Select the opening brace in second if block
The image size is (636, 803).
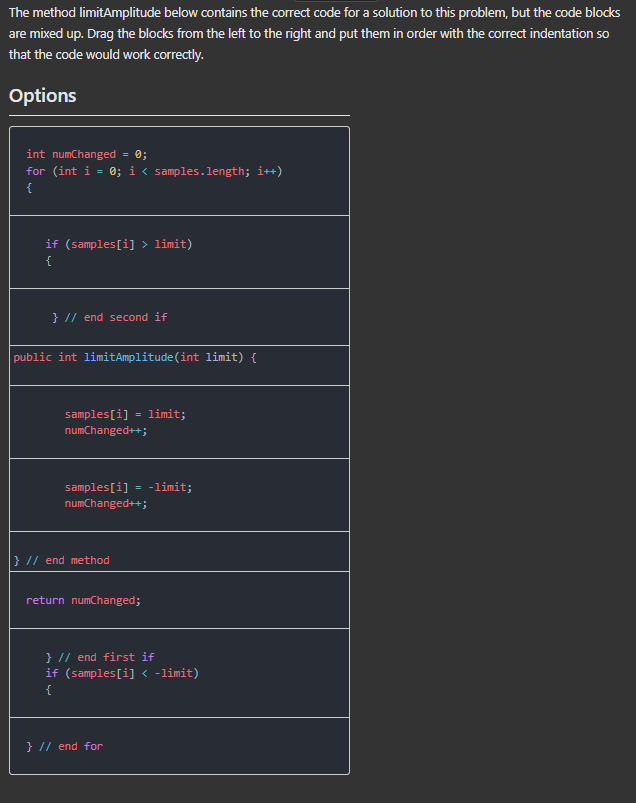[x=48, y=260]
